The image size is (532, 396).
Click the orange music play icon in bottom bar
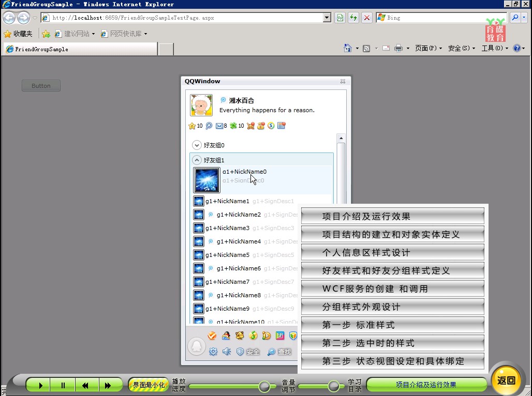coord(267,336)
